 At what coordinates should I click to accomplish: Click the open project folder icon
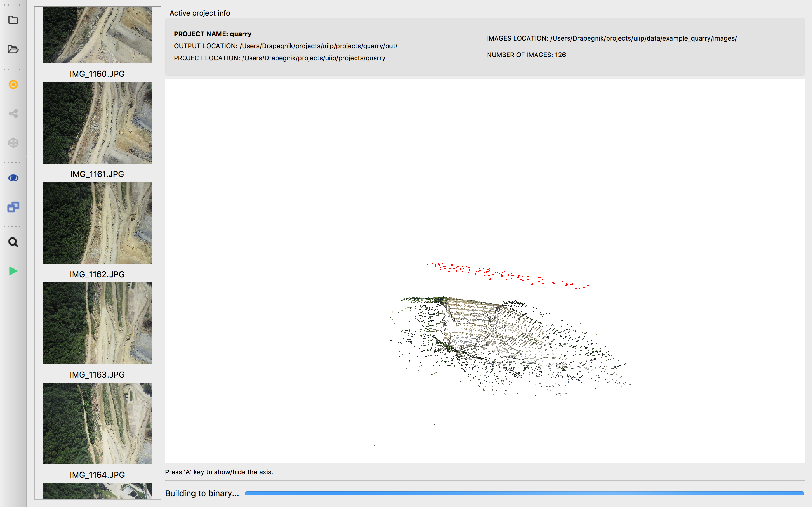(13, 49)
